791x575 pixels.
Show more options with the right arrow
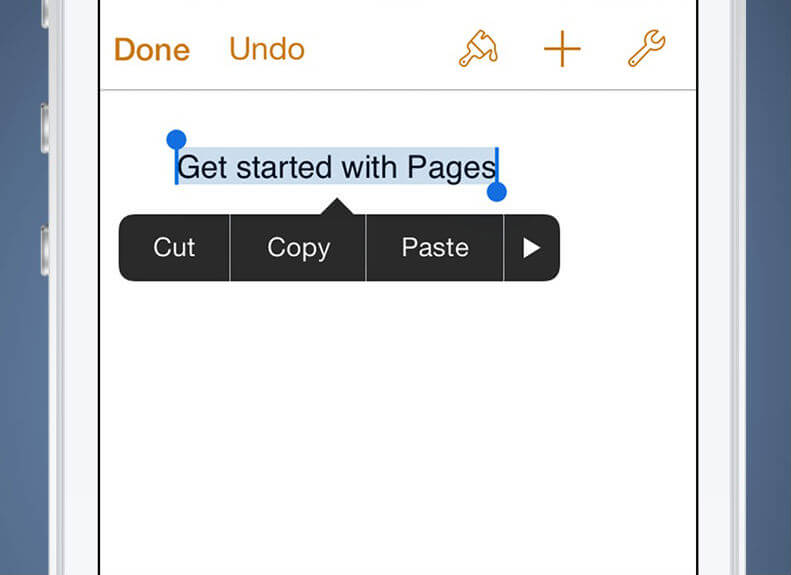pyautogui.click(x=532, y=248)
